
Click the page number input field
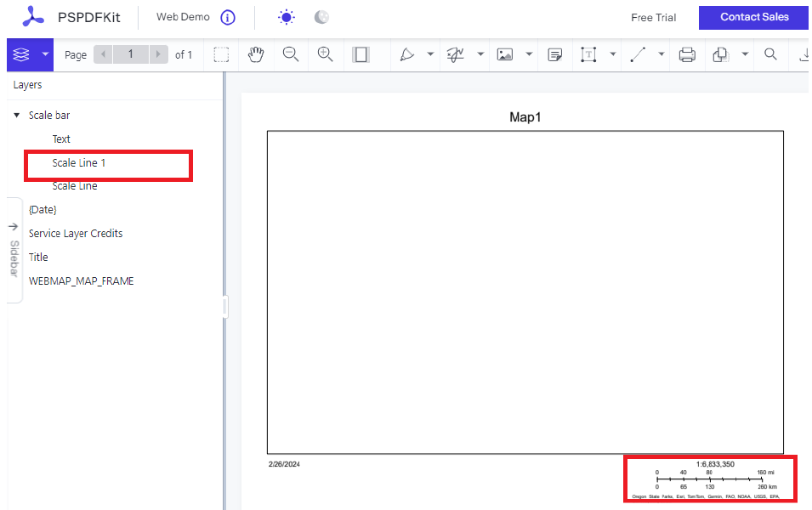pyautogui.click(x=130, y=54)
